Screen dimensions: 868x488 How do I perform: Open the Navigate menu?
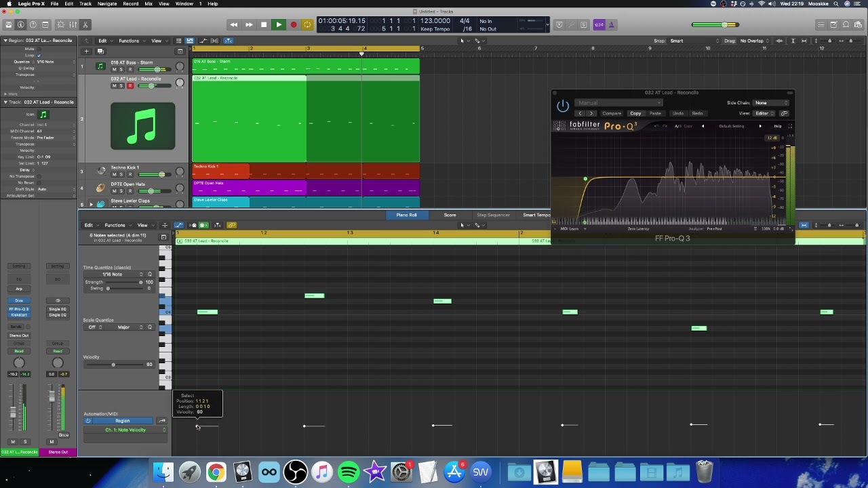(107, 3)
